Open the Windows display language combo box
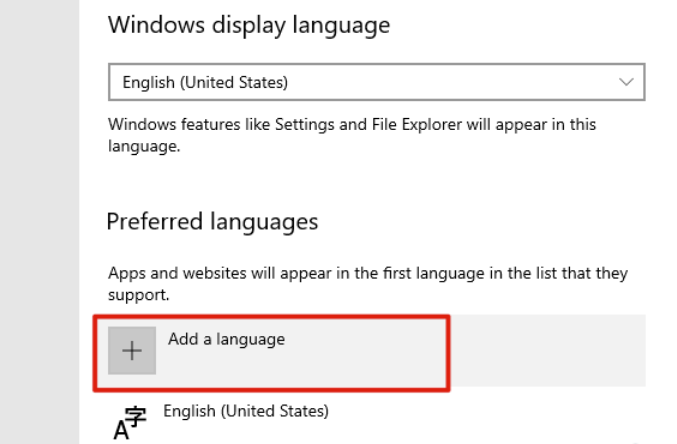This screenshot has height=444, width=677. 376,82
